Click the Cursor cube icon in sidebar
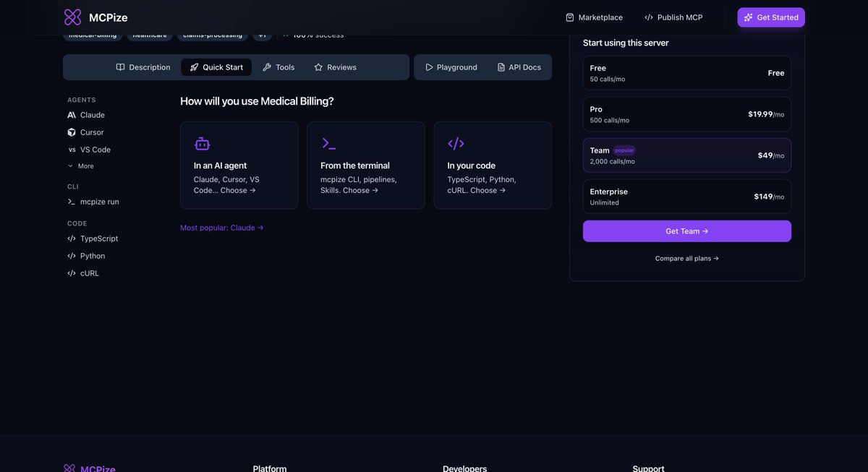868x472 pixels. pos(72,132)
